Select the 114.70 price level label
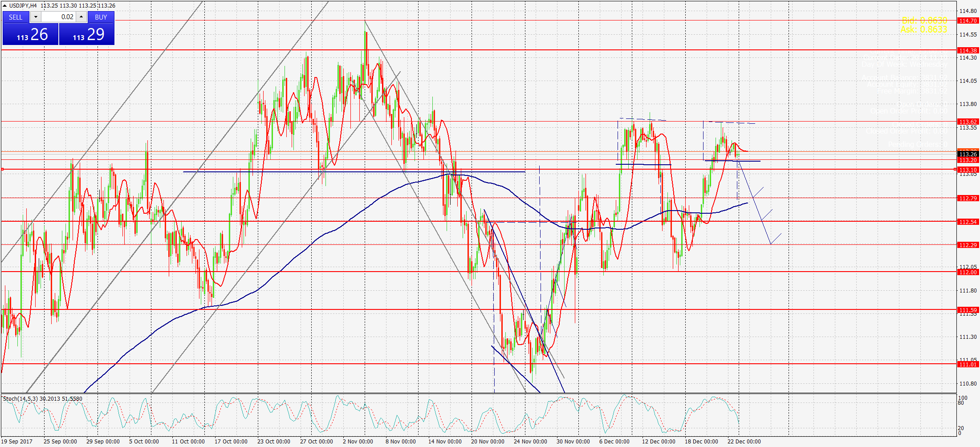The height and width of the screenshot is (447, 980). click(968, 20)
